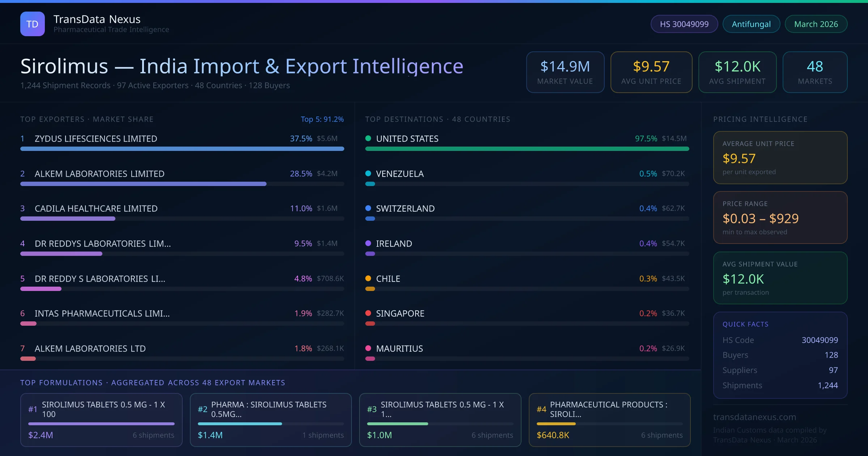Click the cyan Venezuela dot marker

pyautogui.click(x=368, y=173)
